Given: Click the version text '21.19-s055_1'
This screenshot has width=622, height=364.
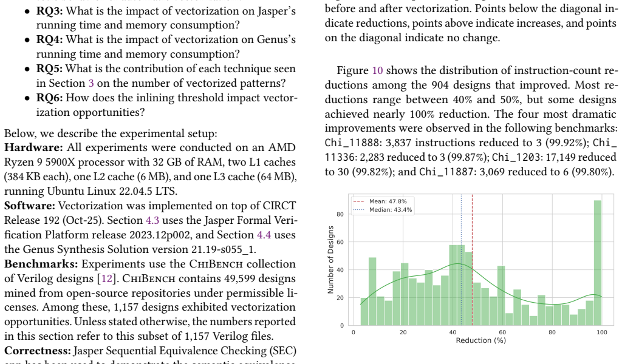Looking at the screenshot, I should click(222, 249).
